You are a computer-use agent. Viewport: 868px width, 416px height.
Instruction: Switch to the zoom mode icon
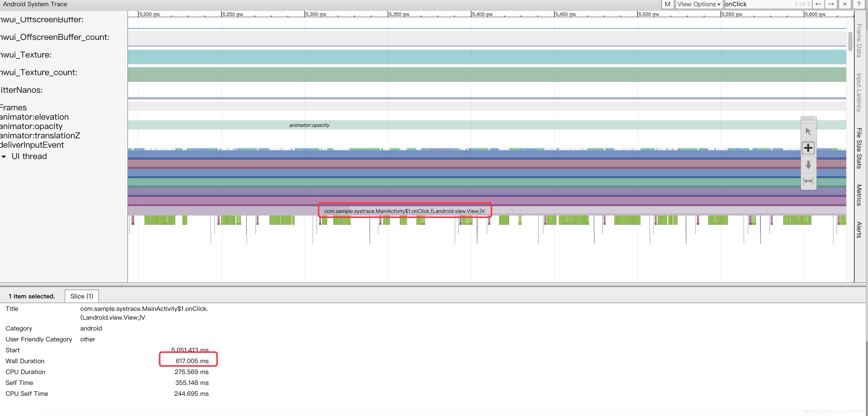point(808,165)
